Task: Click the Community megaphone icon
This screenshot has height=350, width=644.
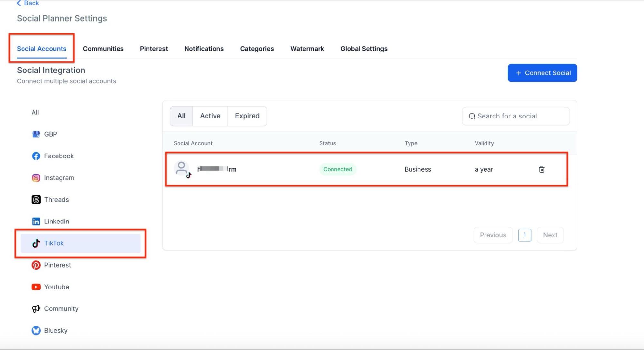Action: 36,309
